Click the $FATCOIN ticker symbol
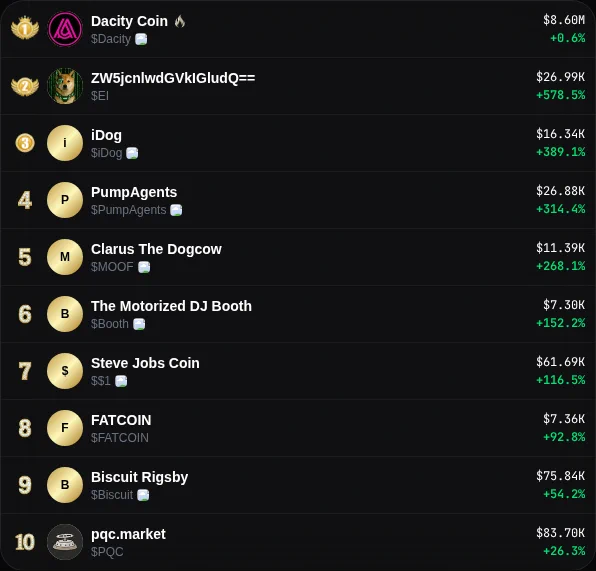The image size is (596, 571). (120, 438)
